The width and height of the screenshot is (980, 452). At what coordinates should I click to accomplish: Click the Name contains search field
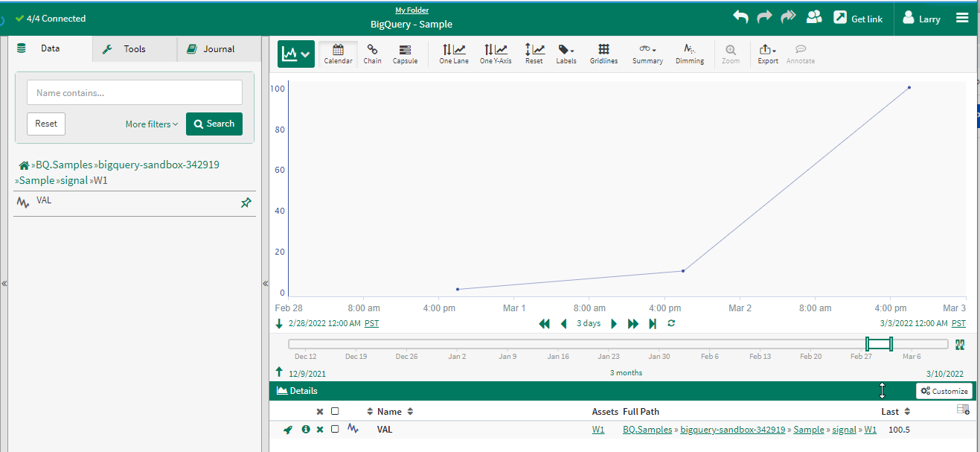pos(135,93)
